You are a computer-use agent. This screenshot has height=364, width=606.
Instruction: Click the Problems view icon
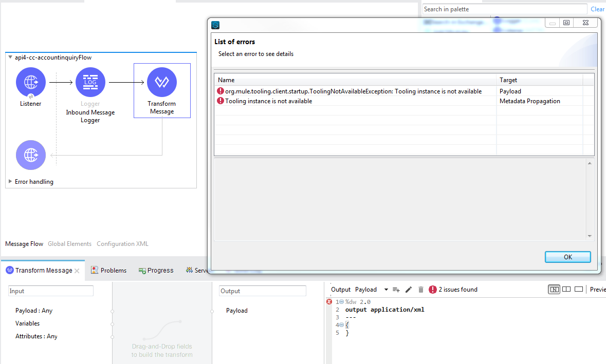click(x=94, y=270)
